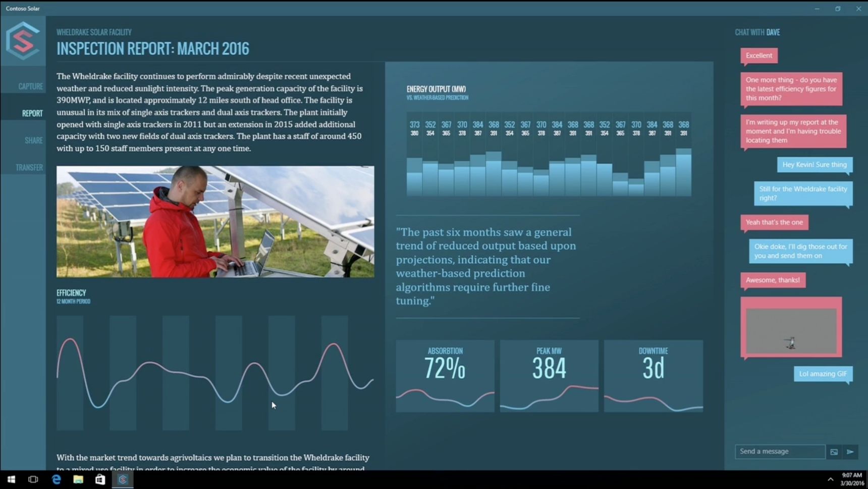The width and height of the screenshot is (868, 489).
Task: Click the Contoso Solar taskbar icon
Action: pos(123,479)
